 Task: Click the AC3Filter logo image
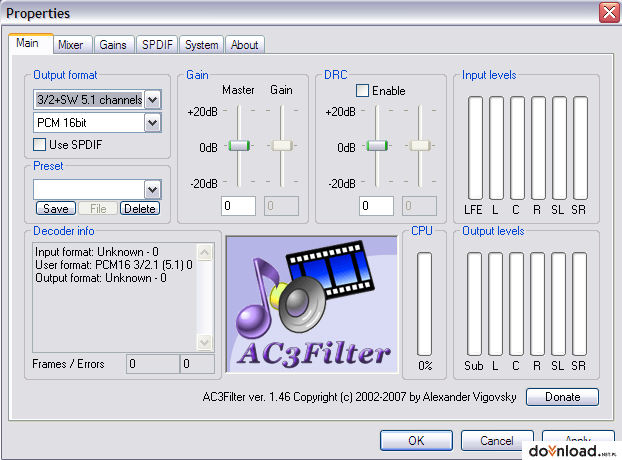click(x=312, y=305)
